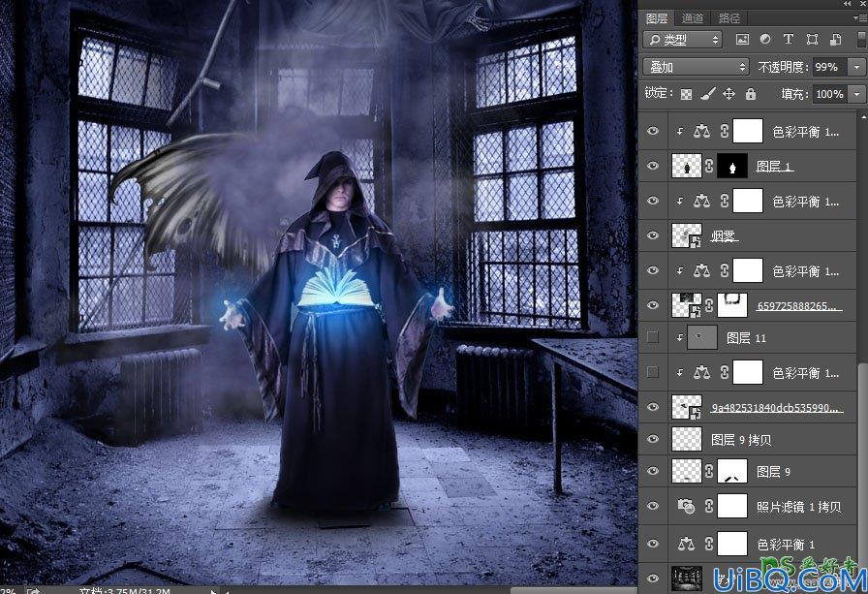Filter layers by pixel layer type icon

coord(742,40)
